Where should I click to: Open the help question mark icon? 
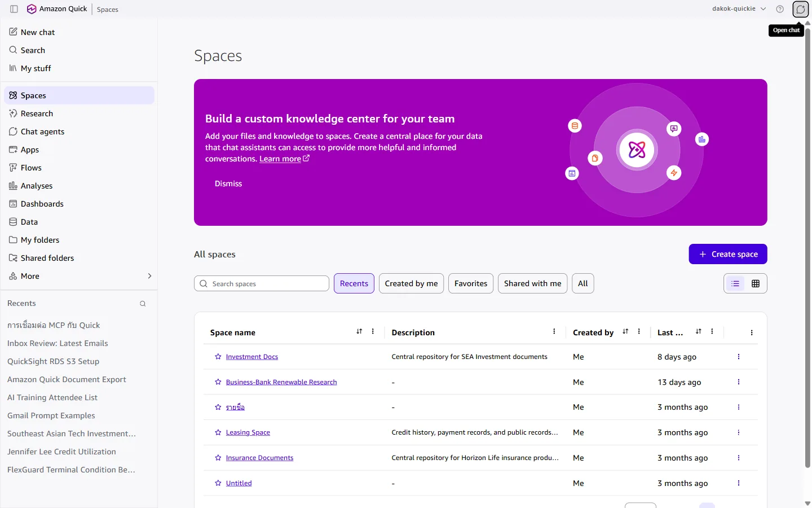(x=780, y=9)
